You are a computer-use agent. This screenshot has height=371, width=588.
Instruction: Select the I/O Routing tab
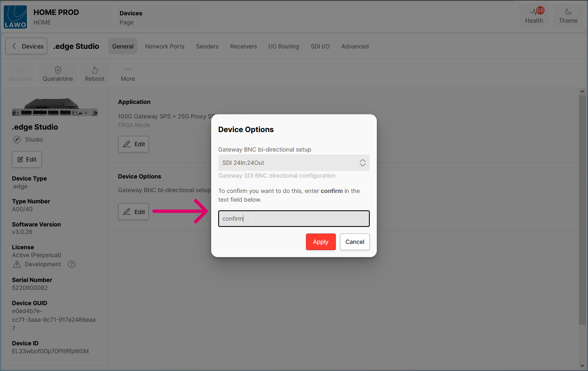(284, 46)
